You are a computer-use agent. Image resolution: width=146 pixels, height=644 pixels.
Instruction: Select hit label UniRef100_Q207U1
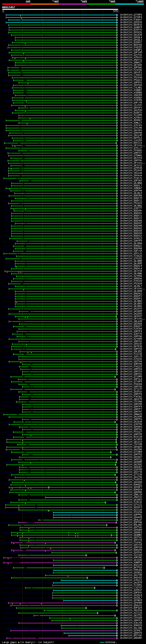131,55
